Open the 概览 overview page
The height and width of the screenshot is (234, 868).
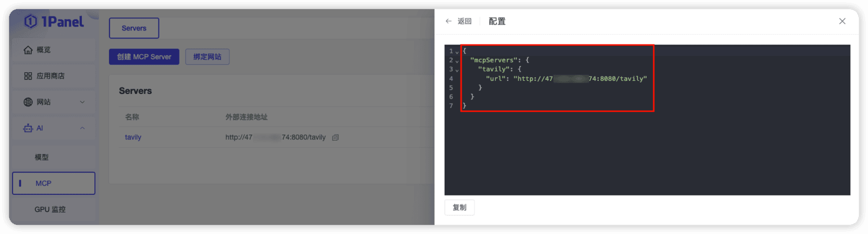[x=53, y=50]
